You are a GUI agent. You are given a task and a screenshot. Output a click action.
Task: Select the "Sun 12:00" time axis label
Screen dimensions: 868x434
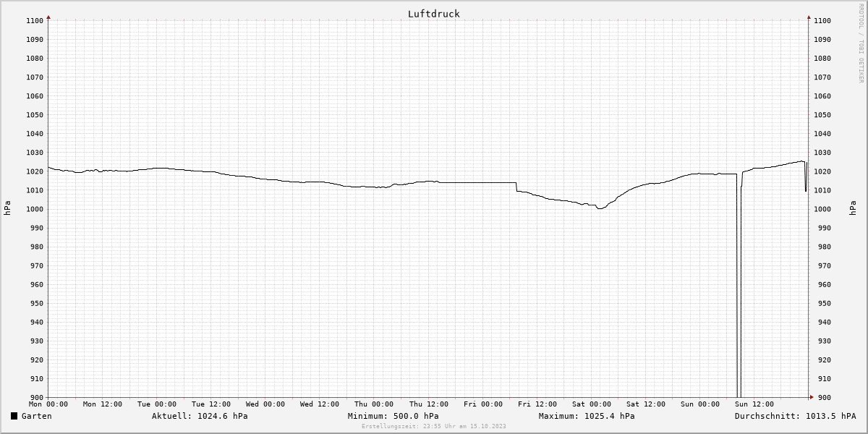pyautogui.click(x=754, y=404)
